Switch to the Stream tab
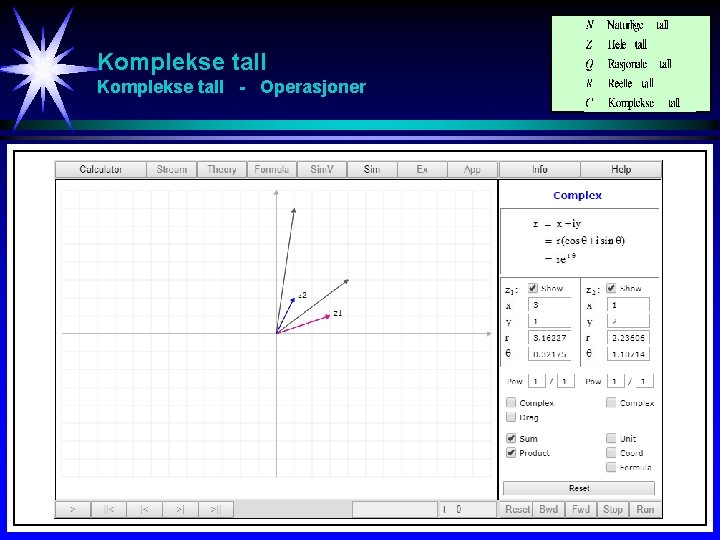The width and height of the screenshot is (720, 540). pyautogui.click(x=172, y=169)
